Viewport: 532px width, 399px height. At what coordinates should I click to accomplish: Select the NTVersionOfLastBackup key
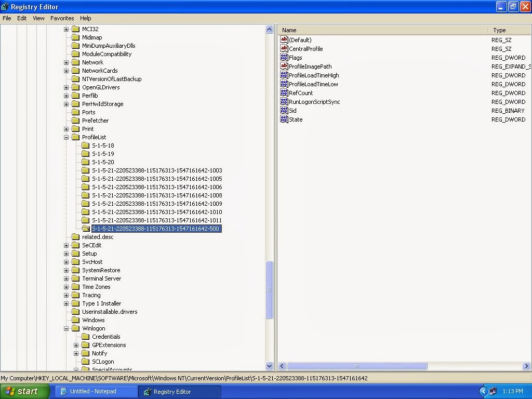112,79
